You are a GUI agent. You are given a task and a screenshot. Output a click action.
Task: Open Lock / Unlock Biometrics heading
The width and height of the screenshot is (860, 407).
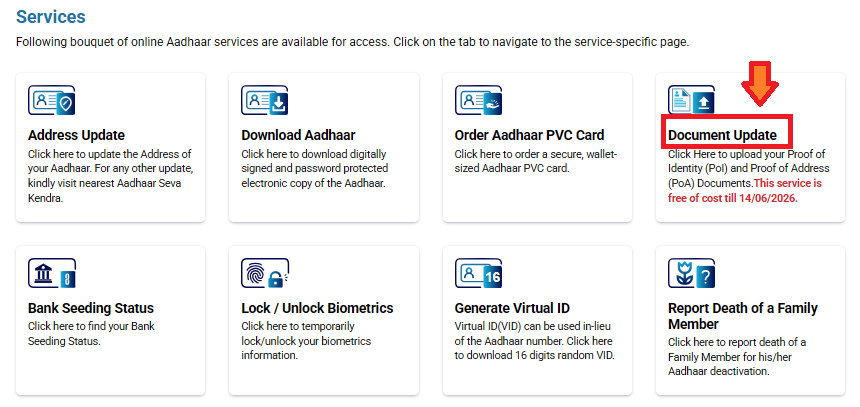tap(317, 308)
